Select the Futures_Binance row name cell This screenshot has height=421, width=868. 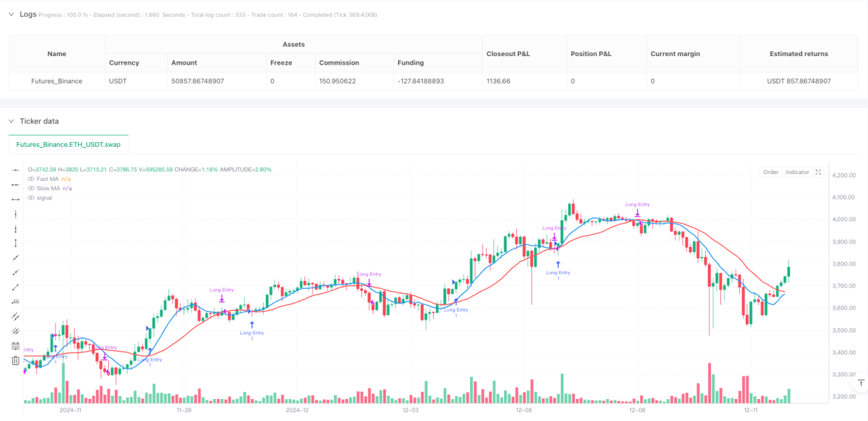[57, 81]
